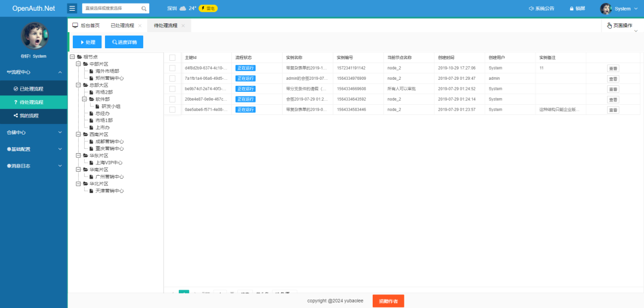Screen dimensions: 644x308
Task: Click the 后台首页 monitor icon
Action: 75,26
